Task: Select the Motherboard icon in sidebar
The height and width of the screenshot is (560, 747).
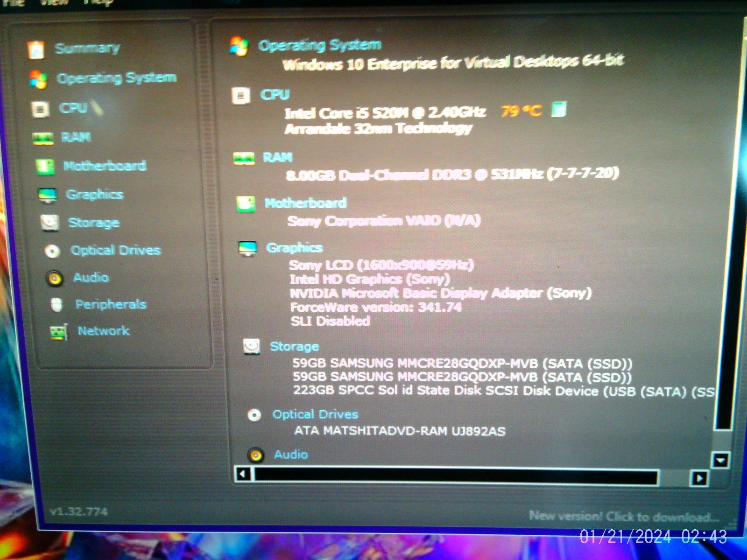Action: pyautogui.click(x=45, y=167)
